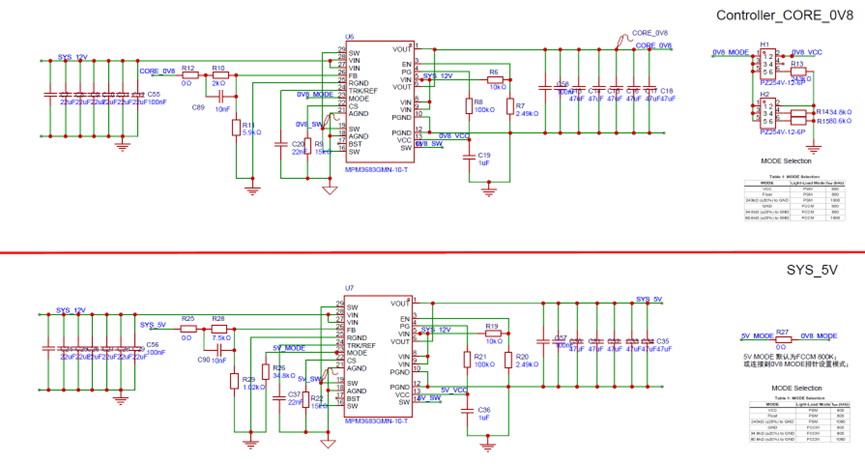Select the 2kΩ resistor R10
Screen dimensions: 865x464
point(219,75)
